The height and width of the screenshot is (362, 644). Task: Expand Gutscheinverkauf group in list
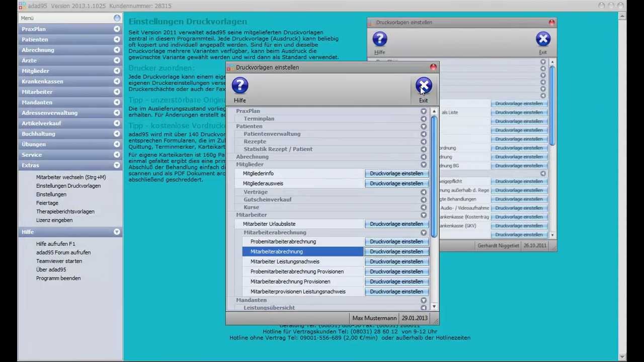tap(424, 200)
